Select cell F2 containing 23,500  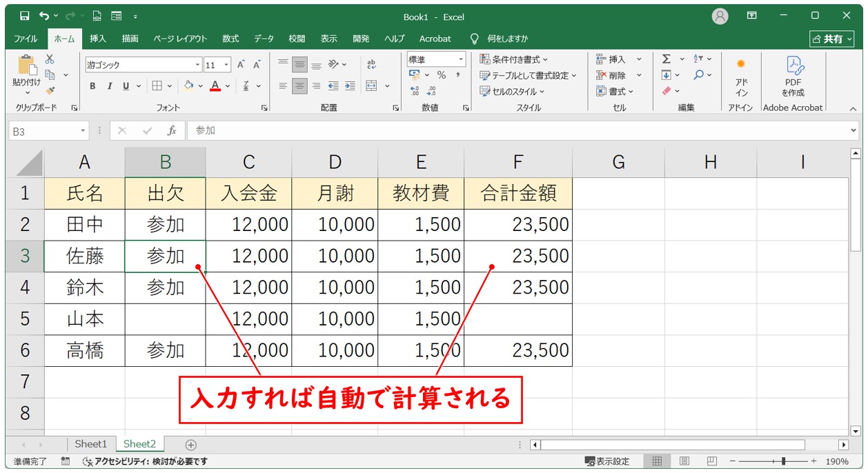[517, 224]
